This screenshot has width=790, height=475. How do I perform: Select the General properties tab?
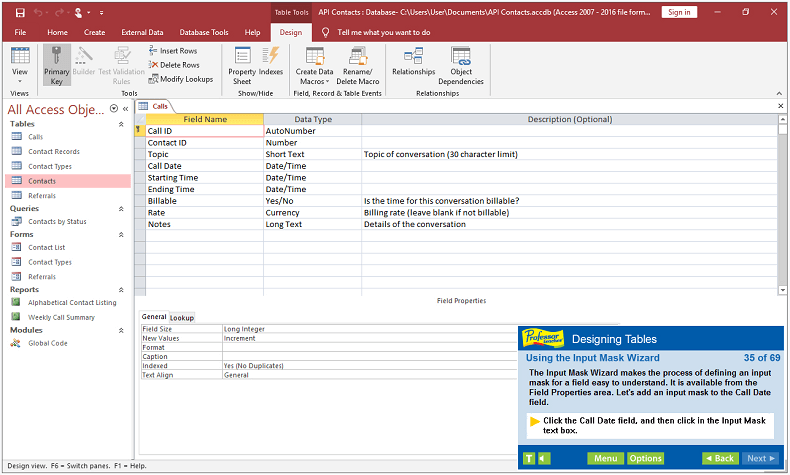coord(154,317)
